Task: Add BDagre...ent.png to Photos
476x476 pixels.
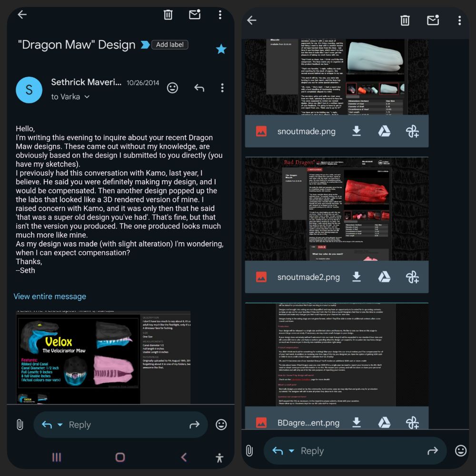Action: (412, 423)
